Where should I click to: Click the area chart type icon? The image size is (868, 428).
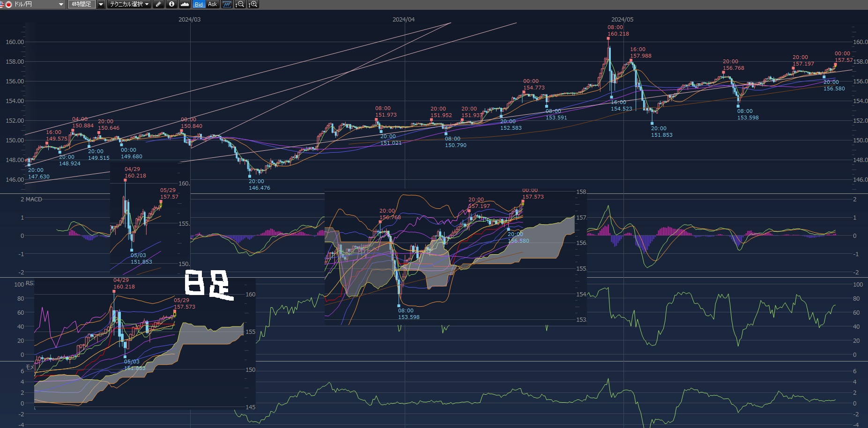tap(185, 4)
